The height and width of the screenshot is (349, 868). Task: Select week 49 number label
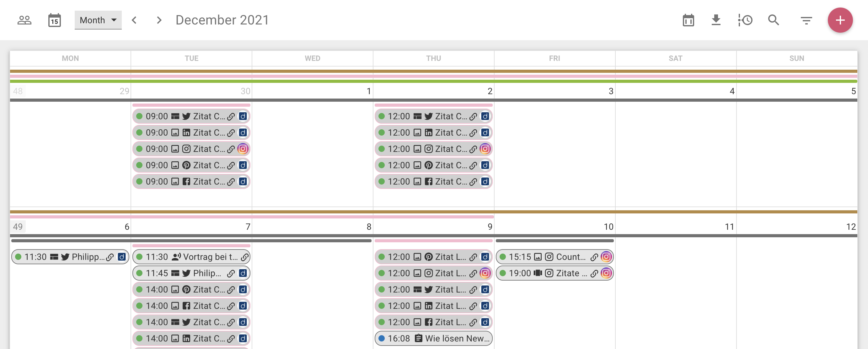coord(18,227)
